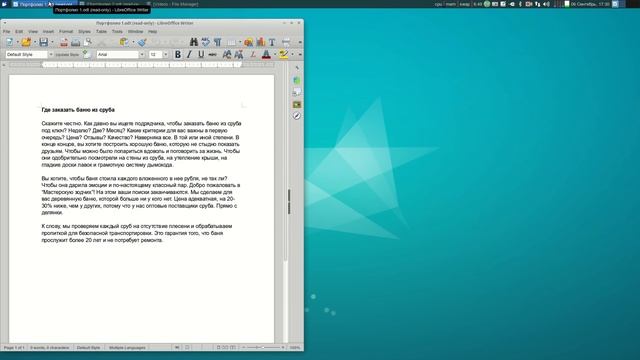Viewport: 640px width, 360px height.
Task: Open the Window menu
Action: point(136,31)
